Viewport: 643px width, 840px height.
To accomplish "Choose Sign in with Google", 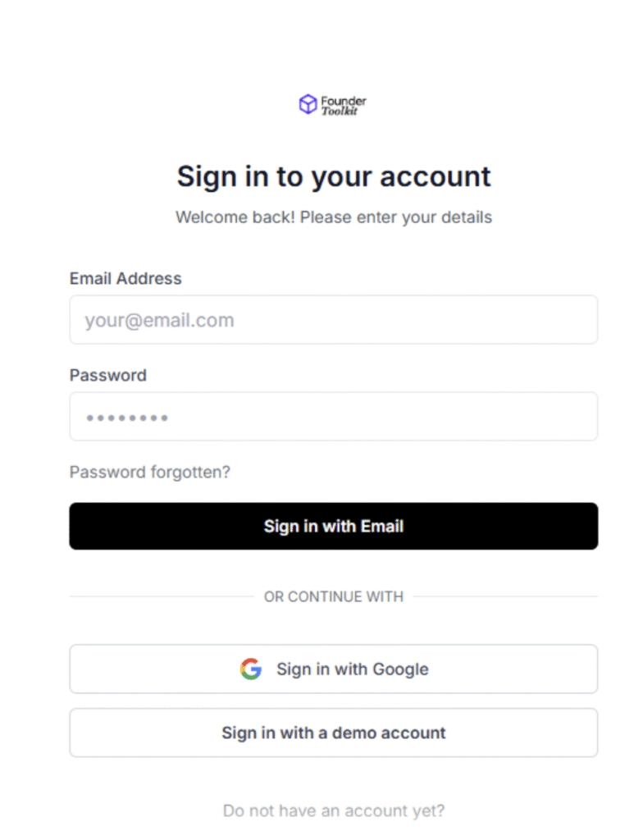I will 333,669.
